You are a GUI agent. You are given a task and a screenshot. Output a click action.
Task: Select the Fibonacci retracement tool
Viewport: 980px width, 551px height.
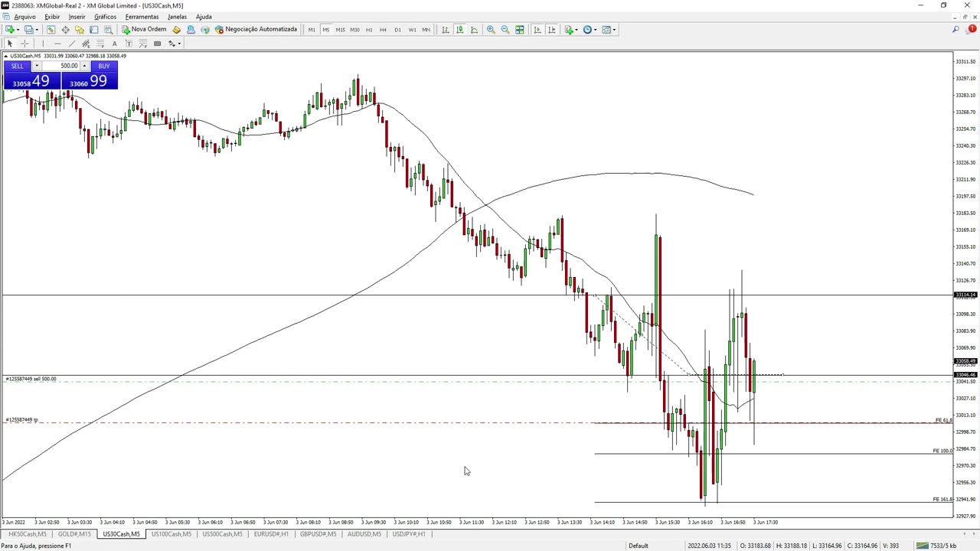pos(100,44)
